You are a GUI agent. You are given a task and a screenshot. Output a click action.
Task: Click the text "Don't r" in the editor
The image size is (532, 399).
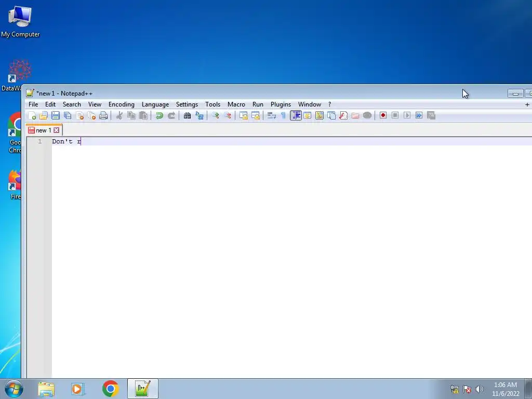pos(66,141)
